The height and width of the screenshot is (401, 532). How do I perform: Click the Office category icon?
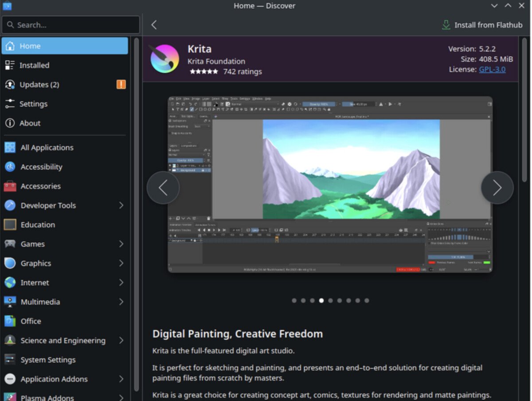(10, 321)
